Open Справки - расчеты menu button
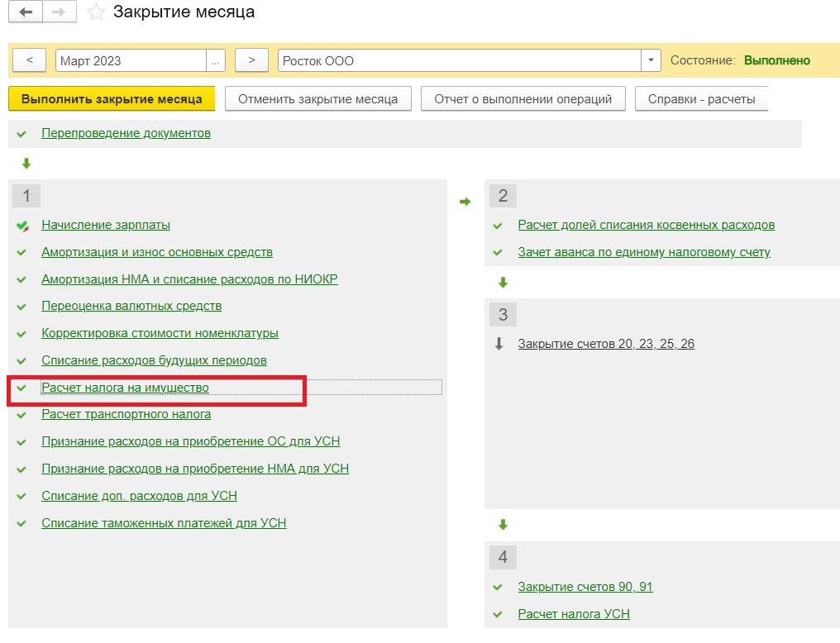840x643 pixels. (701, 99)
